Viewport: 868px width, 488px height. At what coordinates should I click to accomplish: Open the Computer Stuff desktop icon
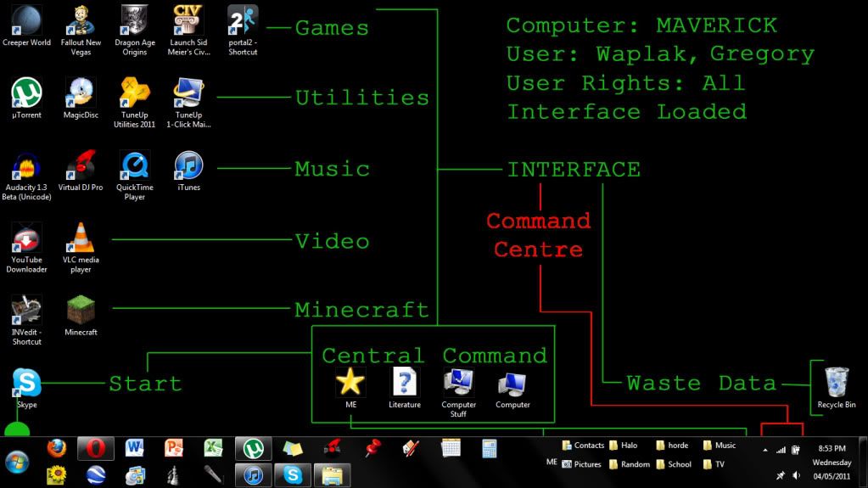point(458,393)
